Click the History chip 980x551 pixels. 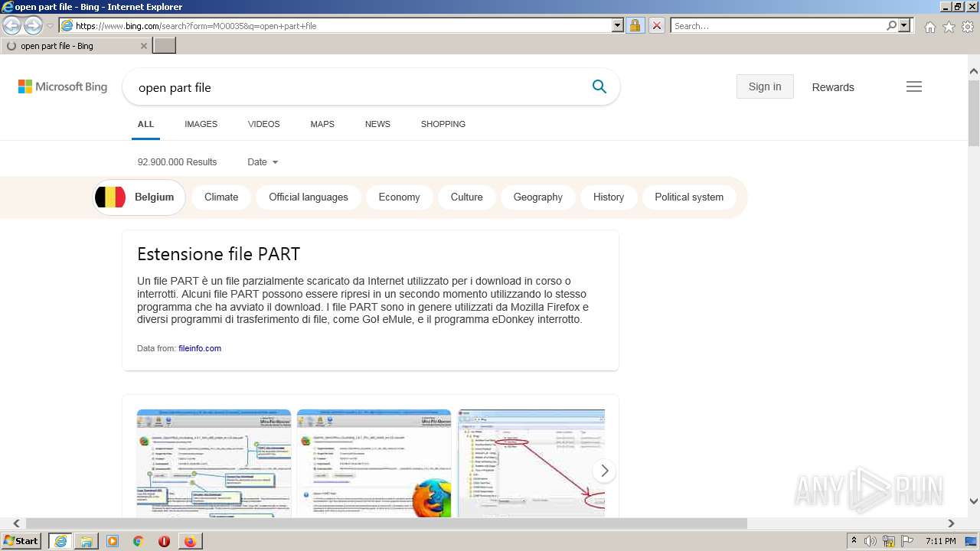pyautogui.click(x=609, y=197)
